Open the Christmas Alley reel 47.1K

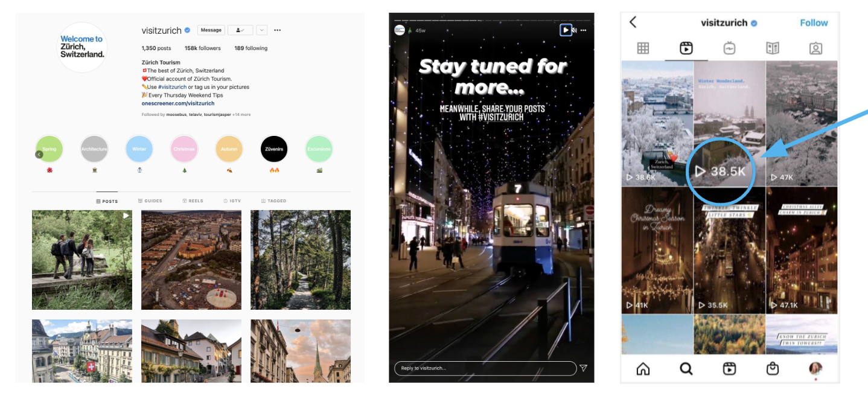point(802,250)
